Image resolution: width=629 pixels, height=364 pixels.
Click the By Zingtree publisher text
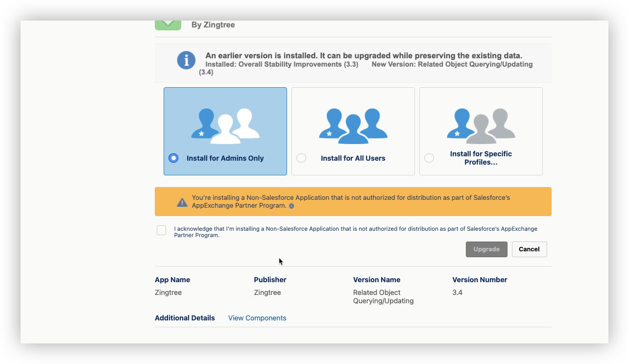(213, 25)
